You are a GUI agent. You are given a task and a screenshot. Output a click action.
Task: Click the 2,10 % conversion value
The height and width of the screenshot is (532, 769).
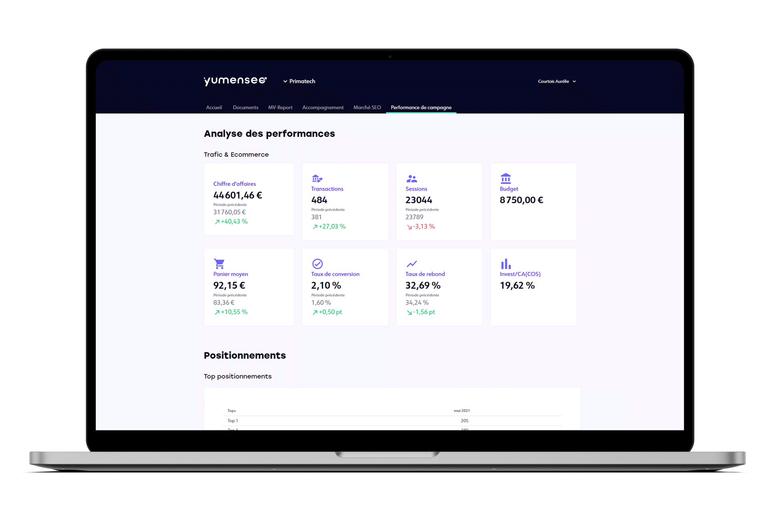coord(326,285)
